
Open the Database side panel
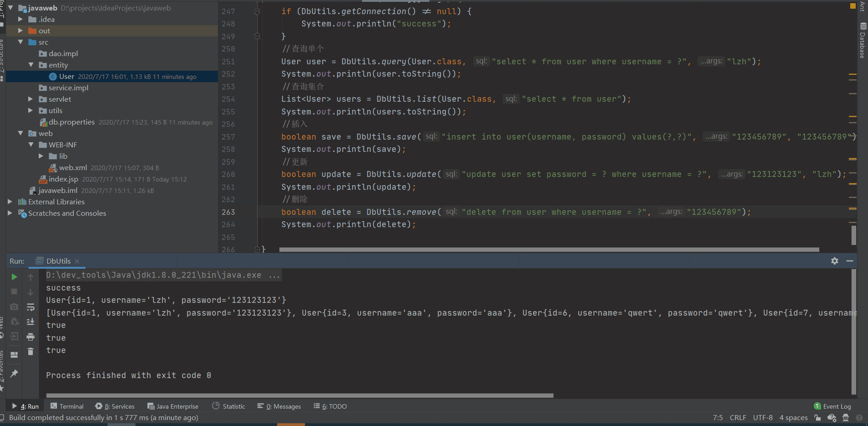863,40
